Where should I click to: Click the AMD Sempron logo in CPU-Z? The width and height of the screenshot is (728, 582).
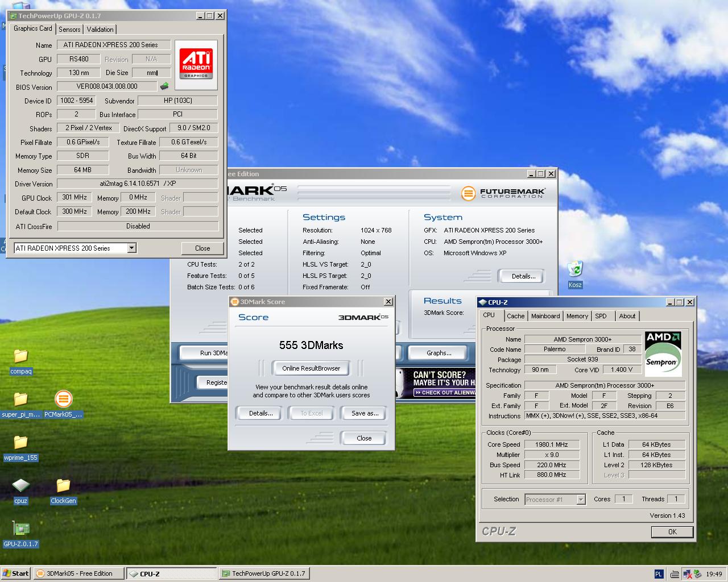(663, 354)
